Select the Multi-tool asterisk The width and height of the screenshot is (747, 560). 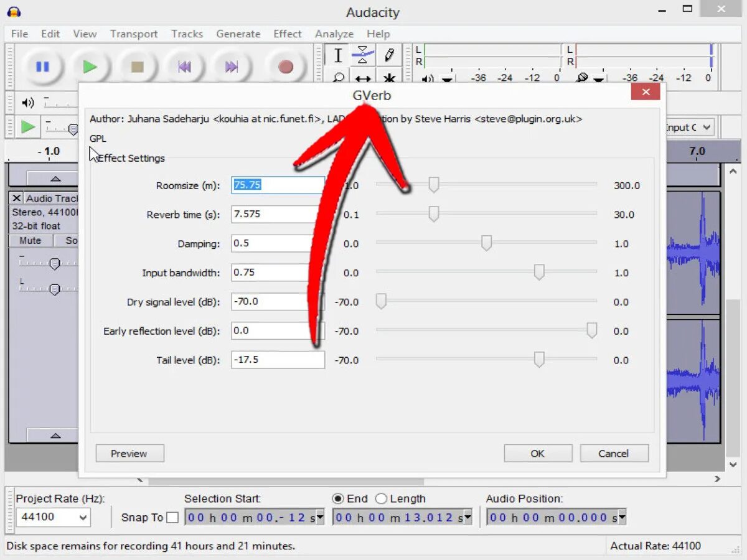(388, 78)
